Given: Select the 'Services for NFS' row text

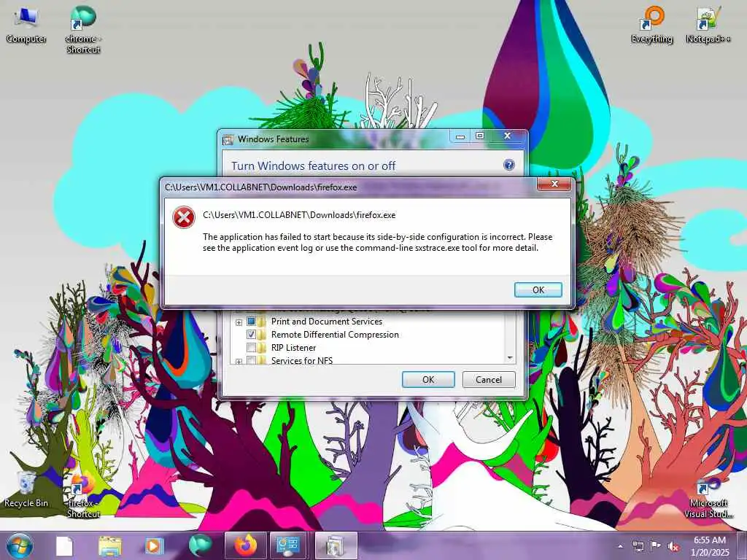Looking at the screenshot, I should 302,360.
